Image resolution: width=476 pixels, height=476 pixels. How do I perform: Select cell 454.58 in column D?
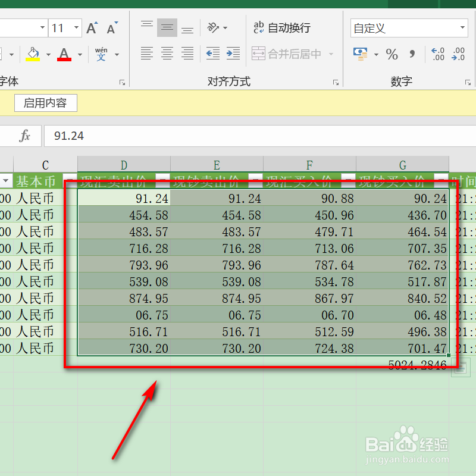coord(124,215)
